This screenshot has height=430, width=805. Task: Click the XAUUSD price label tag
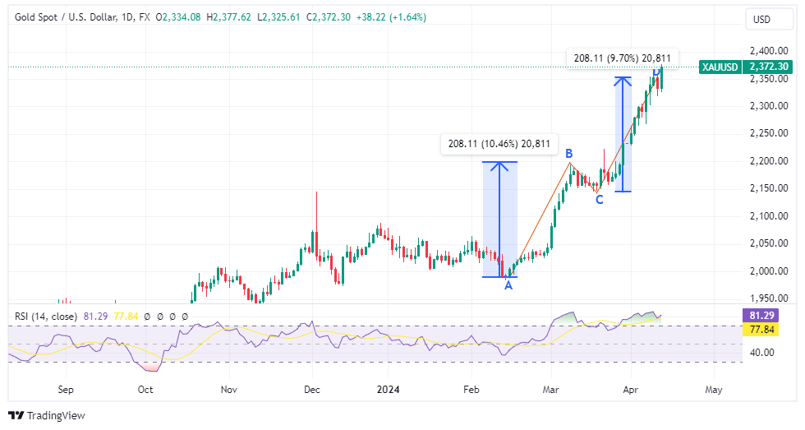coord(720,67)
